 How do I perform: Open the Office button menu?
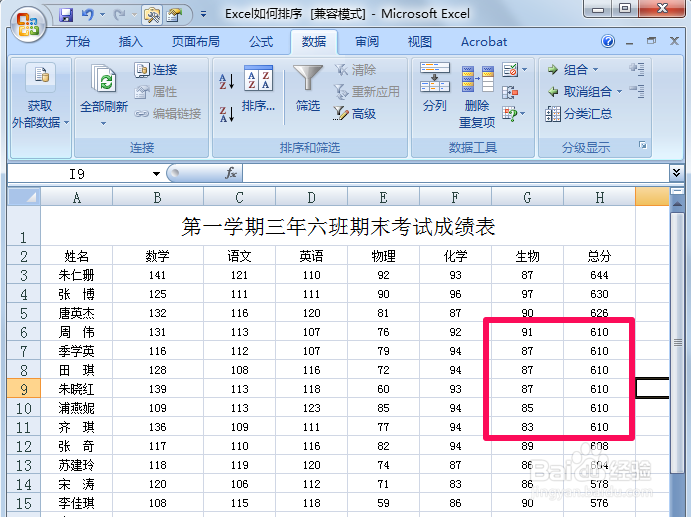pos(27,24)
